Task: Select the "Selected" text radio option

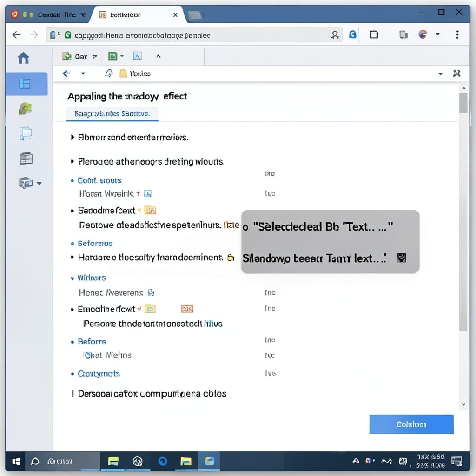Action: pyautogui.click(x=245, y=227)
